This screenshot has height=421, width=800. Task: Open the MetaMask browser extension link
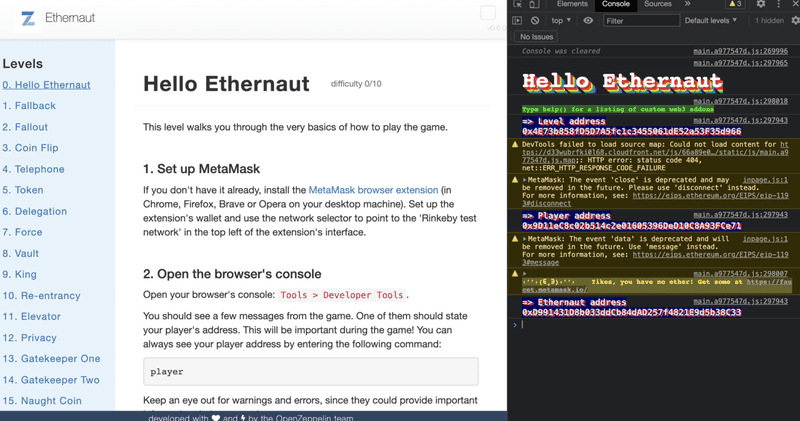click(x=373, y=190)
